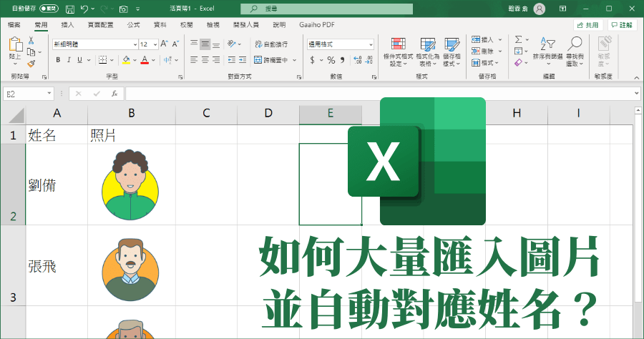
Task: Toggle the AutoSave (自動儲存) switch
Action: (49, 9)
